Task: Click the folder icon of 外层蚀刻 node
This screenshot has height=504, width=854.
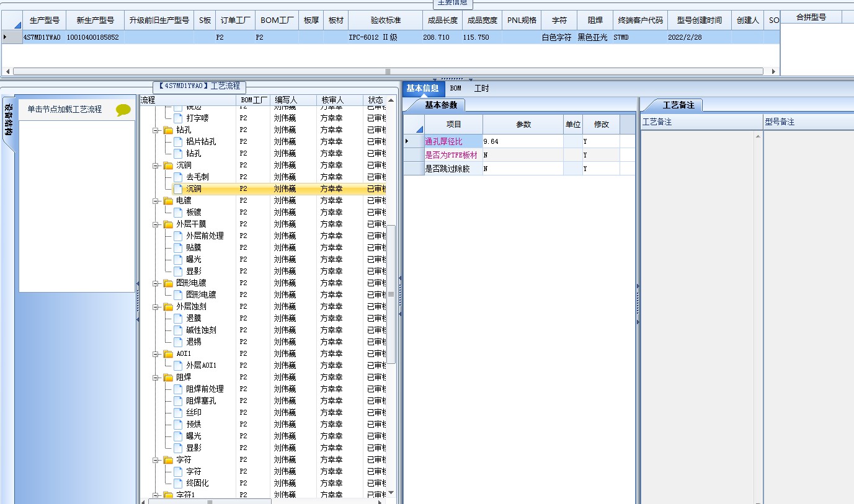Action: [x=168, y=307]
